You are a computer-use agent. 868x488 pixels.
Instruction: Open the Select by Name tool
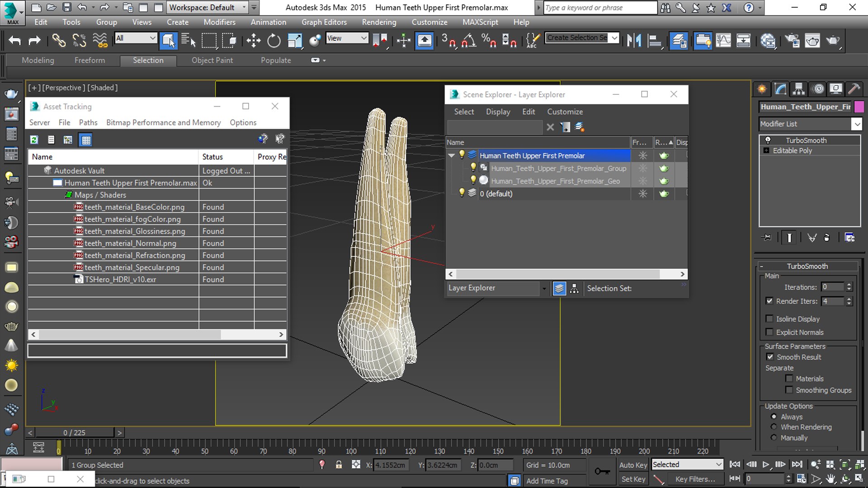(188, 41)
